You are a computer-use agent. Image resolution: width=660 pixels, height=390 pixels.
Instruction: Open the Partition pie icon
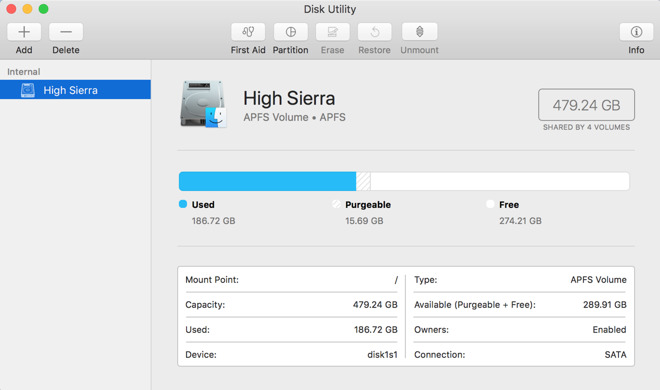tap(290, 32)
